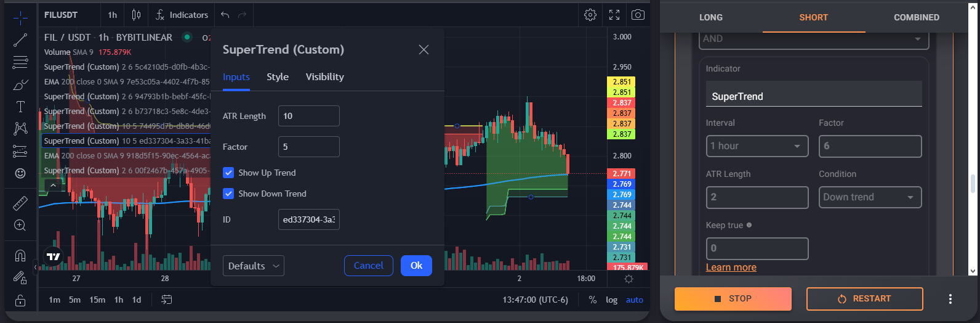Redo the chart action
The image size is (980, 323).
tap(243, 15)
